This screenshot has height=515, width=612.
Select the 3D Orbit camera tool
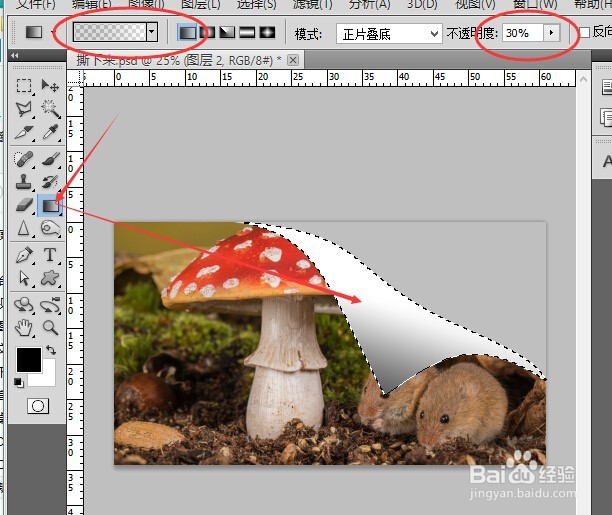point(51,305)
